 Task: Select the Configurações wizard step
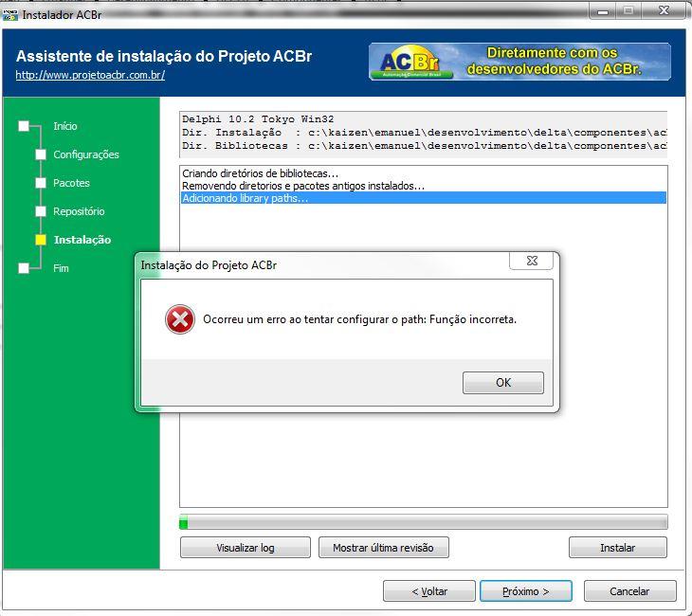point(86,154)
